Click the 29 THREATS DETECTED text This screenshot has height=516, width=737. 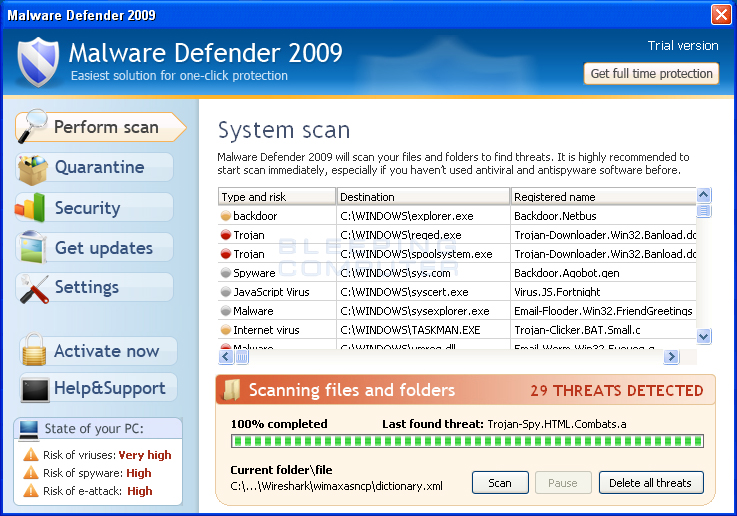click(617, 390)
